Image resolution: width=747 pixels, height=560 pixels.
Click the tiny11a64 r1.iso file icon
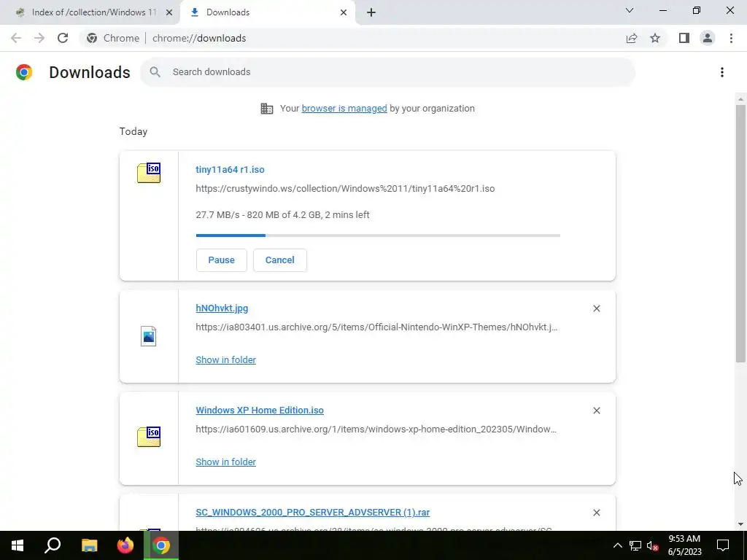coord(149,172)
